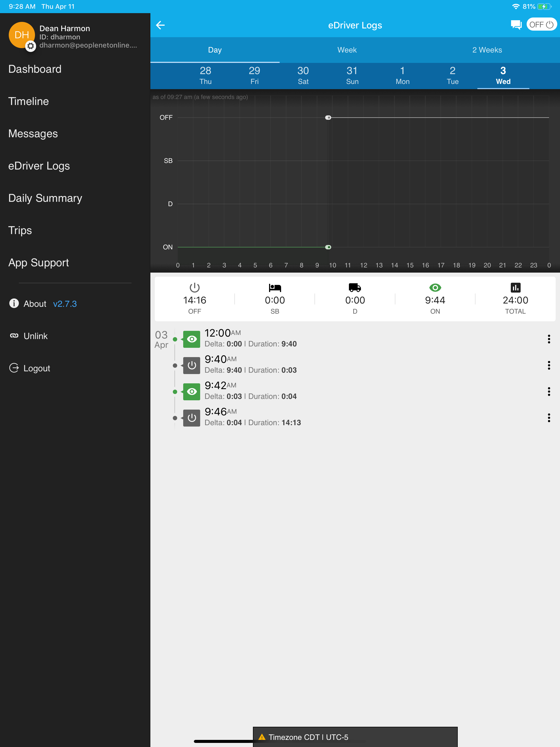Viewport: 560px width, 747px height.
Task: Click the Logout arrow icon
Action: click(x=14, y=368)
